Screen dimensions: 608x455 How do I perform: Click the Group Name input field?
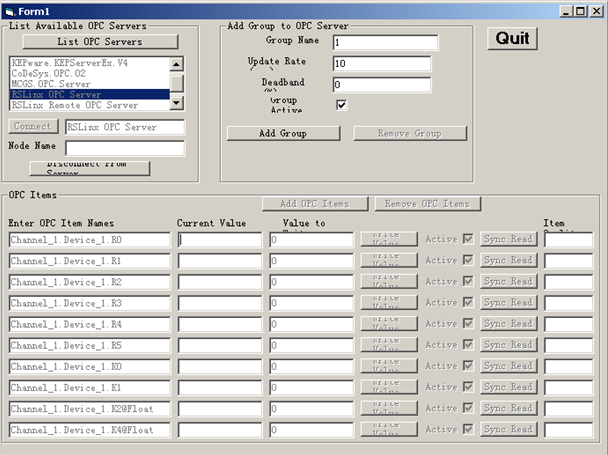coord(385,42)
